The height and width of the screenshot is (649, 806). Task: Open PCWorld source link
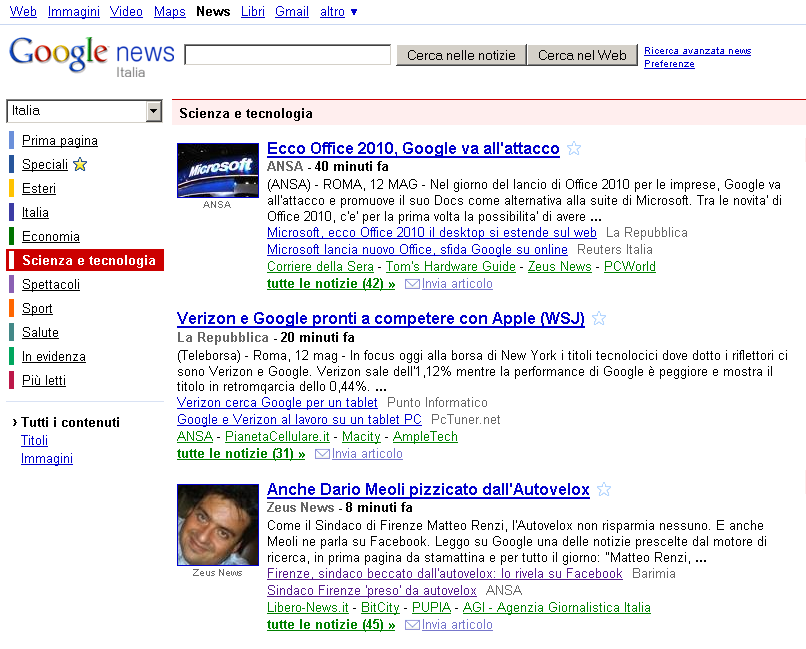click(x=630, y=267)
